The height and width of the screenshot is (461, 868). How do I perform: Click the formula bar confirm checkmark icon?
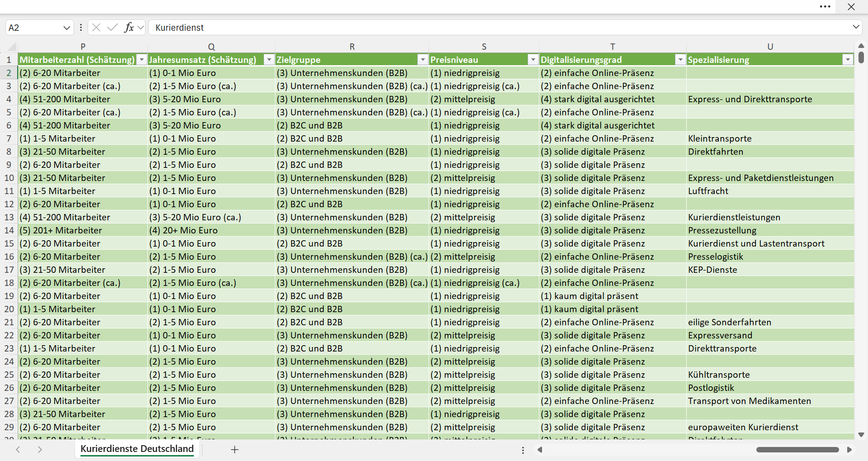[x=112, y=28]
